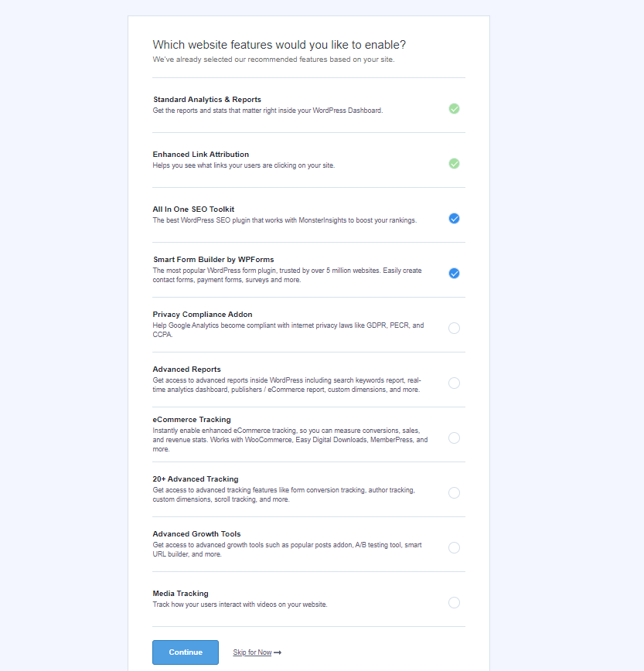The image size is (644, 671).
Task: Click Privacy Compliance Addon heading
Action: click(x=203, y=315)
